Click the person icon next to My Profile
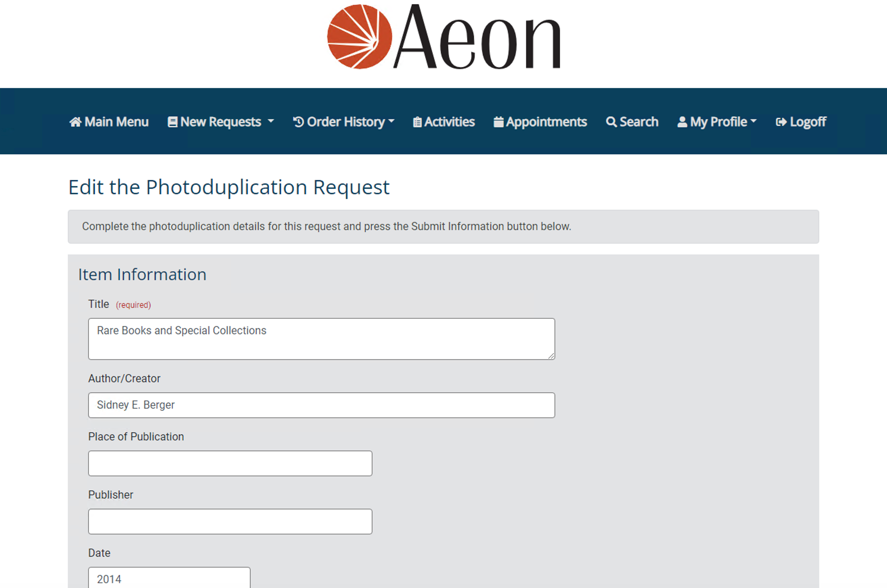Viewport: 887px width, 588px height. tap(683, 121)
